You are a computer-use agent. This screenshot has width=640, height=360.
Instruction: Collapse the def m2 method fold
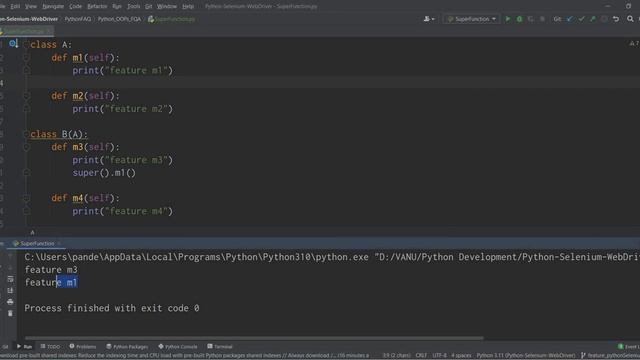(27, 96)
